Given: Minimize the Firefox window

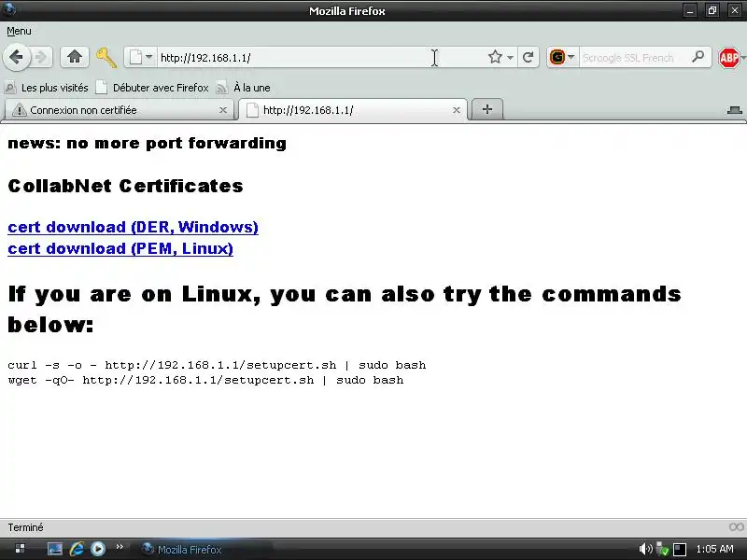Looking at the screenshot, I should [690, 10].
